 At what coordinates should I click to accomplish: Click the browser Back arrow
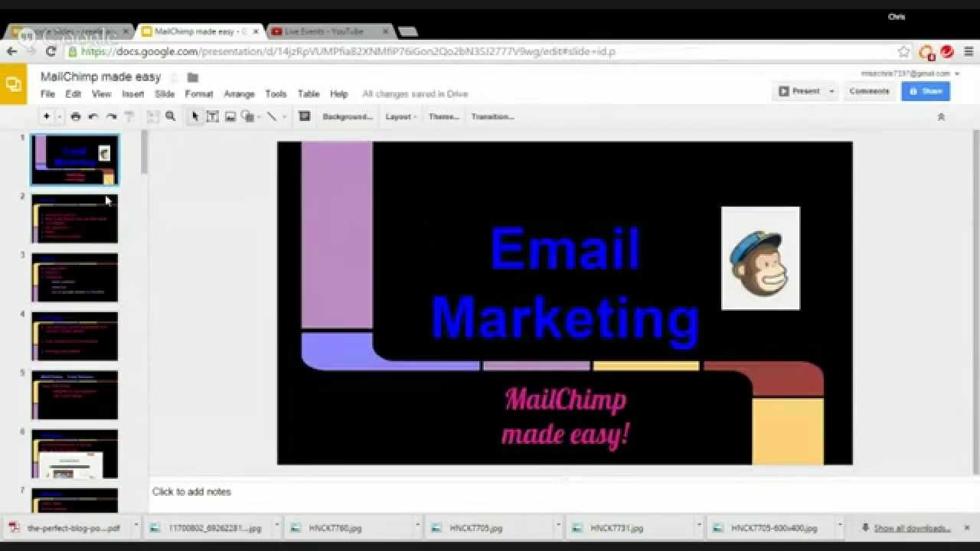tap(11, 51)
